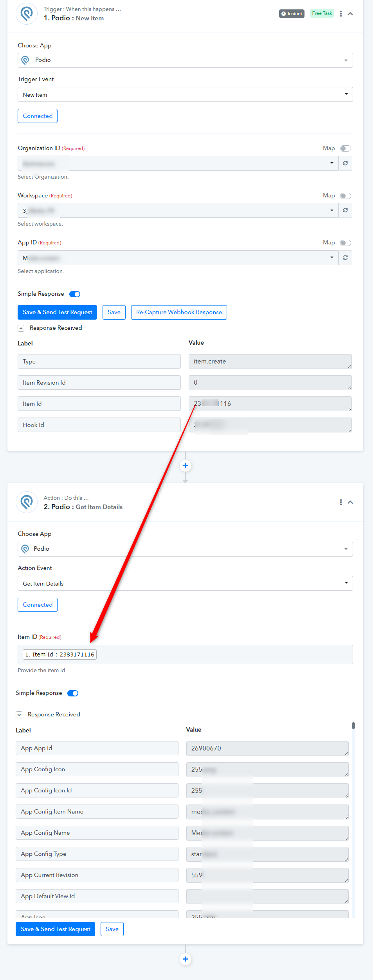Click the Type label field
Screen dimensions: 373x980
click(99, 362)
